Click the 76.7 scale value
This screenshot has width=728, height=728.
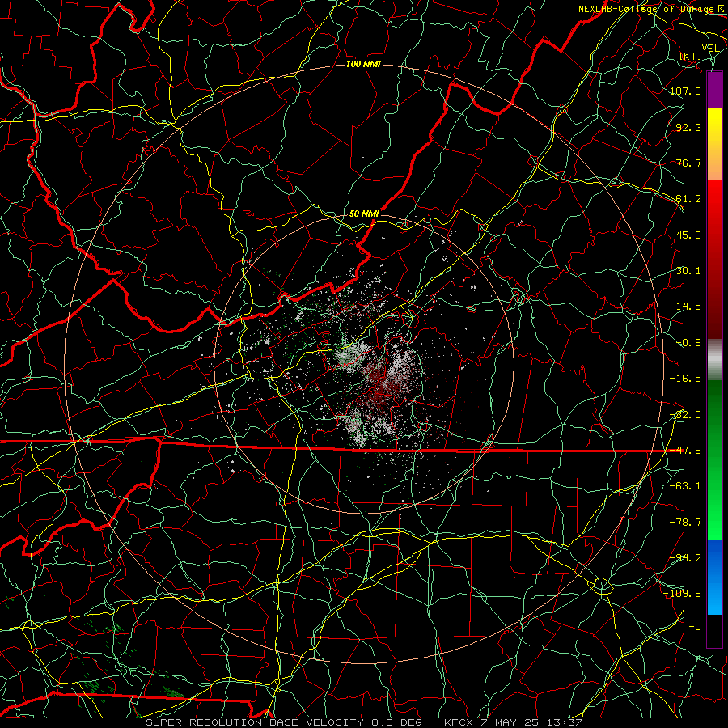[688, 163]
